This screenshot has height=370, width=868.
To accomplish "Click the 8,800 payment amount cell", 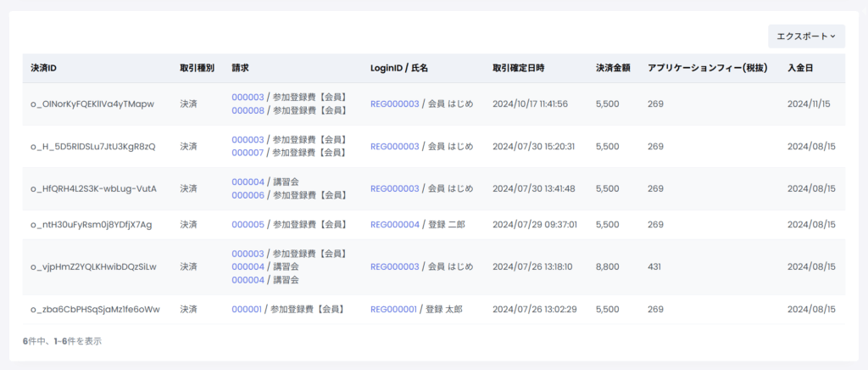I will tap(608, 266).
